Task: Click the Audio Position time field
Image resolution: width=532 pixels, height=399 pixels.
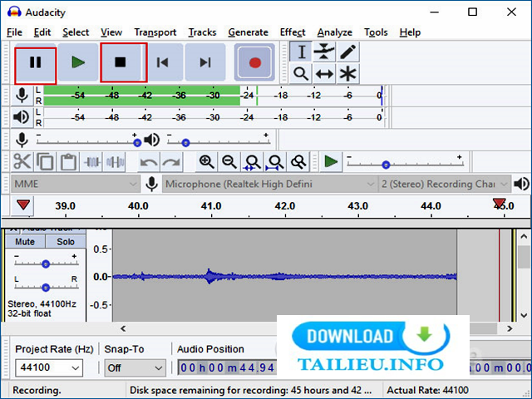Action: pos(227,367)
